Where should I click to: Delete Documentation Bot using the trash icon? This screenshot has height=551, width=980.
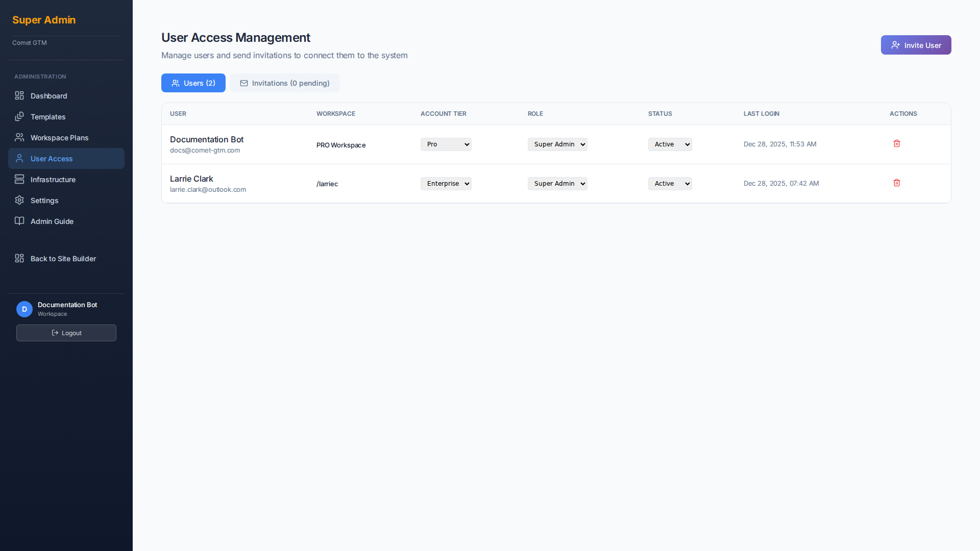pyautogui.click(x=896, y=143)
